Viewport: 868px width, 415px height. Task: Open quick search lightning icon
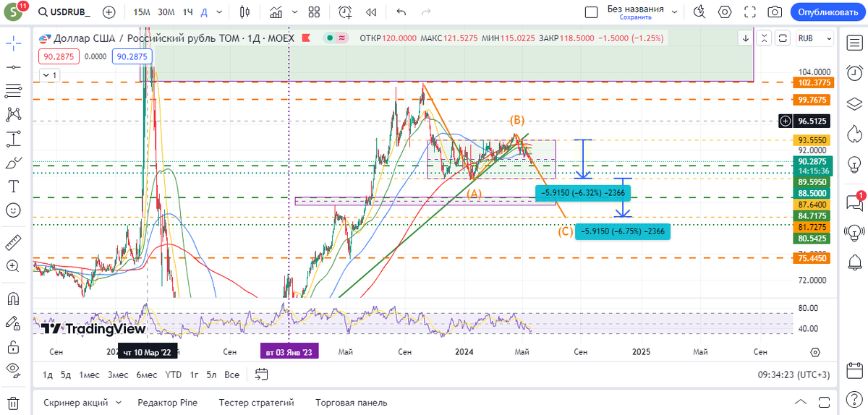[699, 12]
